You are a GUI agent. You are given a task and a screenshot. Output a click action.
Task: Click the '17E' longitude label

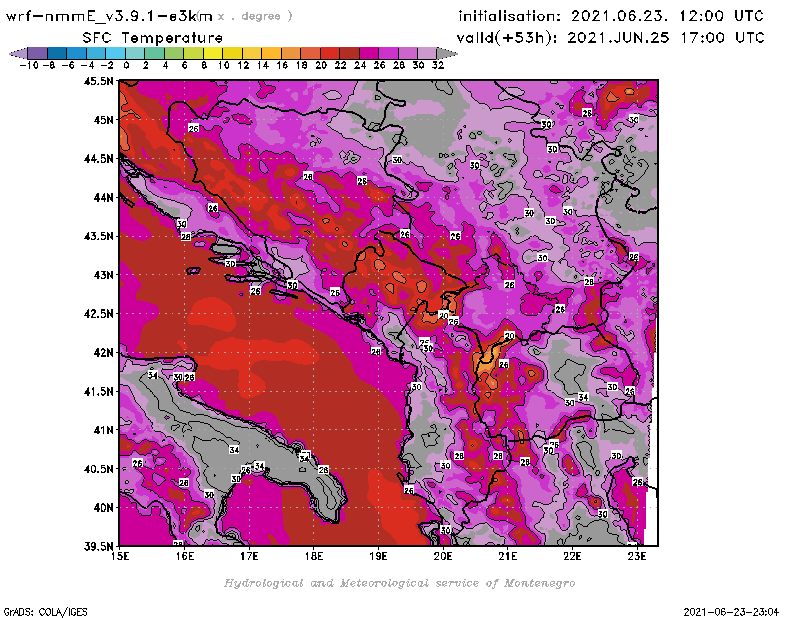coord(249,556)
